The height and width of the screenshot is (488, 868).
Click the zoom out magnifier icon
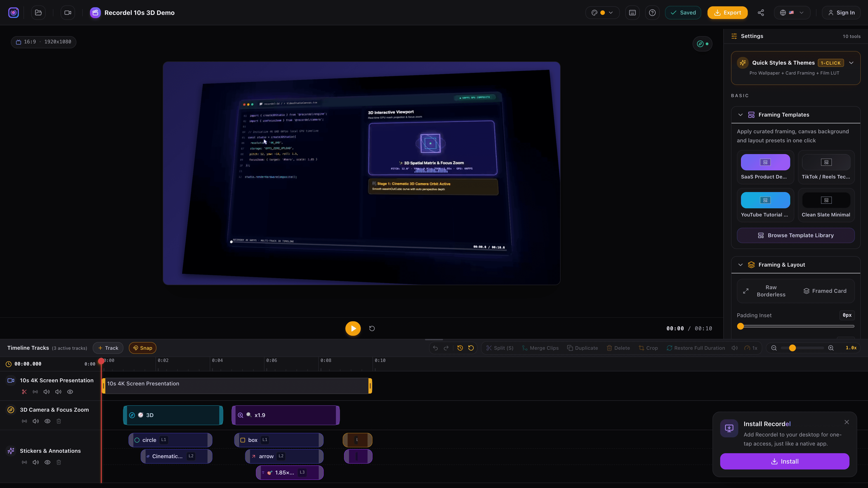coord(774,348)
